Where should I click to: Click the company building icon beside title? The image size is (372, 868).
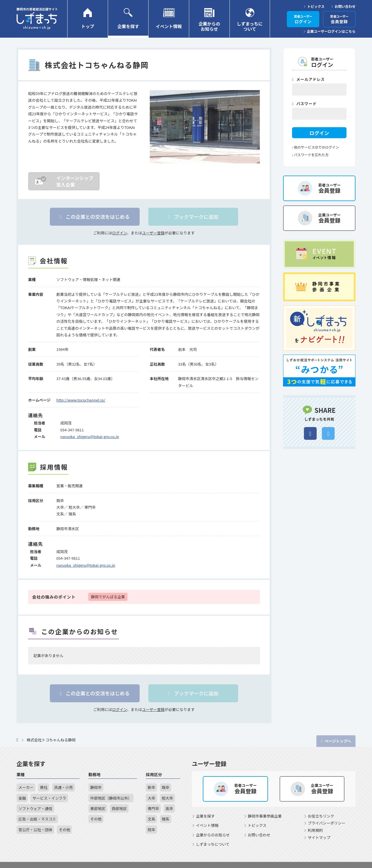coord(34,65)
